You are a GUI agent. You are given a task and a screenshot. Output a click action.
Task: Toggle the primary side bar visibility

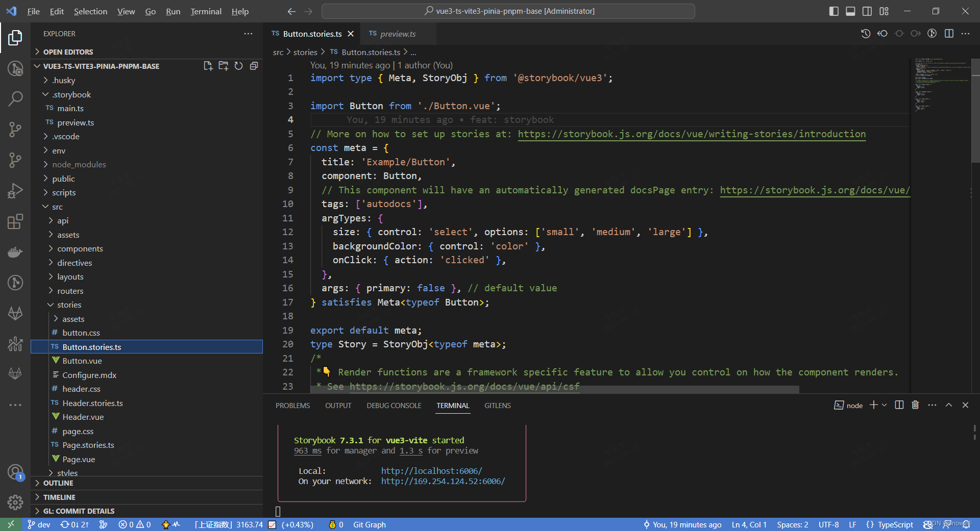[x=834, y=11]
